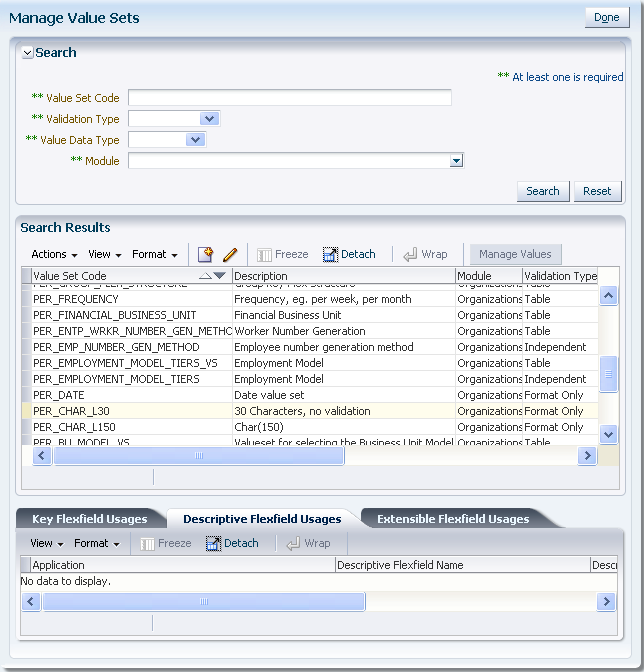
Task: Select the PER_DATE row
Action: click(x=310, y=395)
